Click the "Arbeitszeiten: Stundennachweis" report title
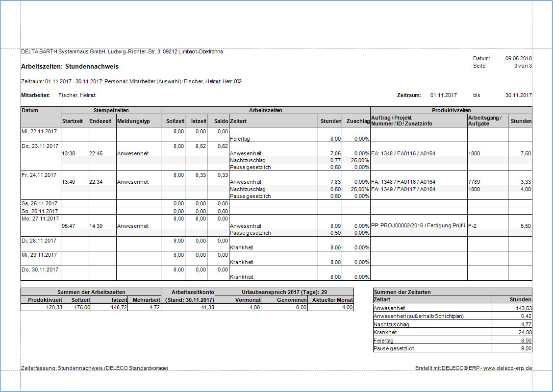 pos(70,67)
